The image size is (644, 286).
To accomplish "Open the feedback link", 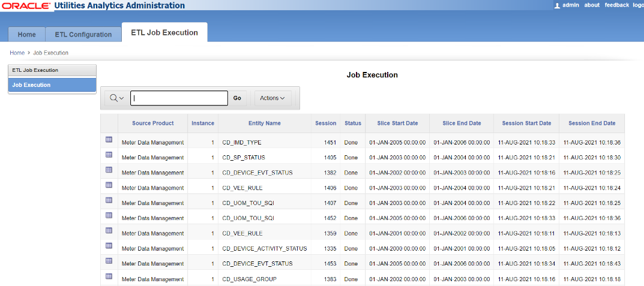I will coord(616,5).
